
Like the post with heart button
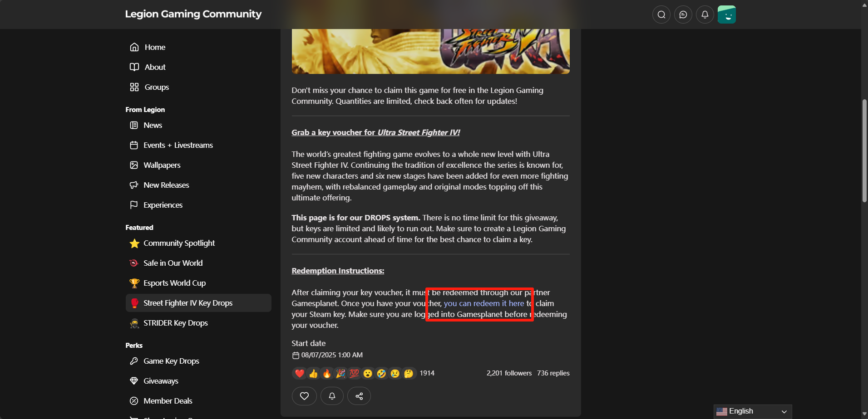point(304,396)
